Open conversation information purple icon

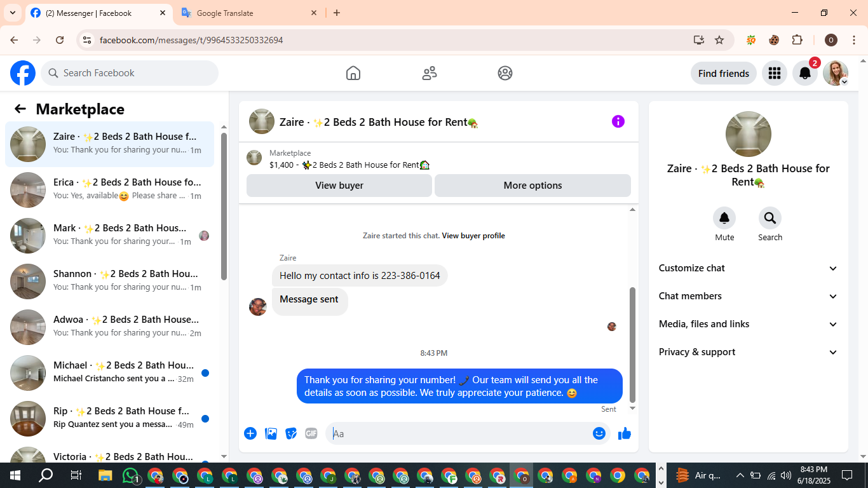[x=618, y=121]
